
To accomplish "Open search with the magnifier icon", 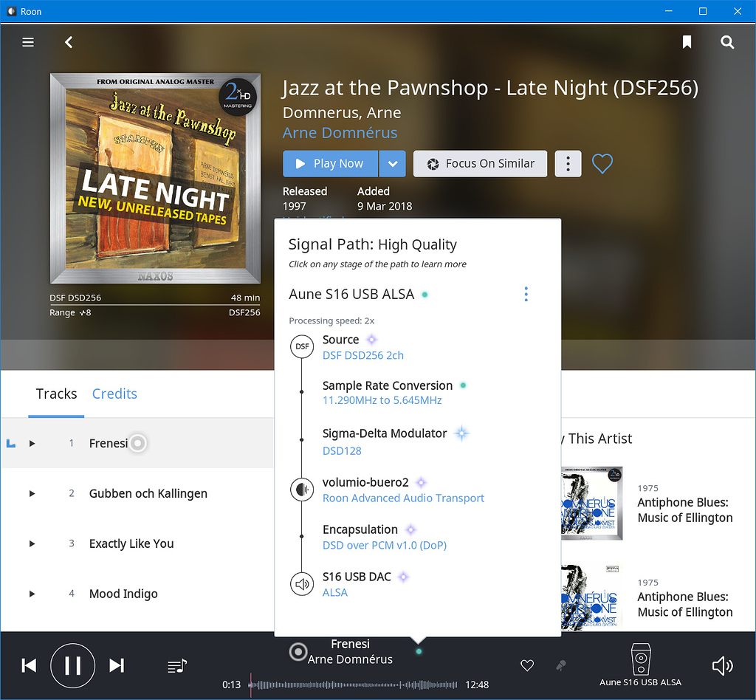I will click(x=727, y=42).
